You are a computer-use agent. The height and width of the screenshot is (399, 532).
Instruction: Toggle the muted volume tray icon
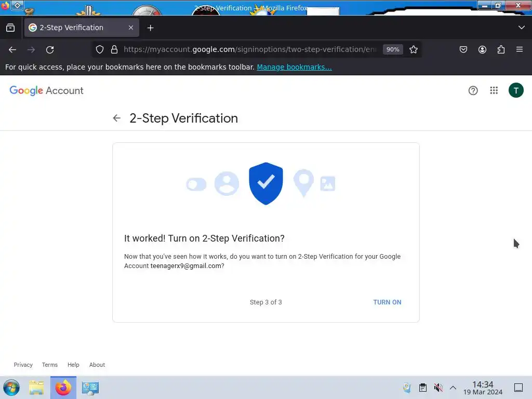(438, 388)
